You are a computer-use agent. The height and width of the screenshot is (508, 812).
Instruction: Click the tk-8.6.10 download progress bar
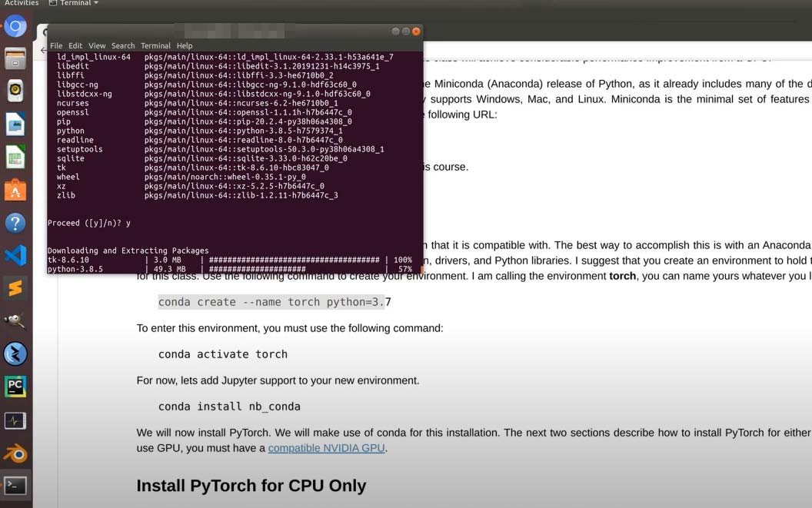[295, 260]
